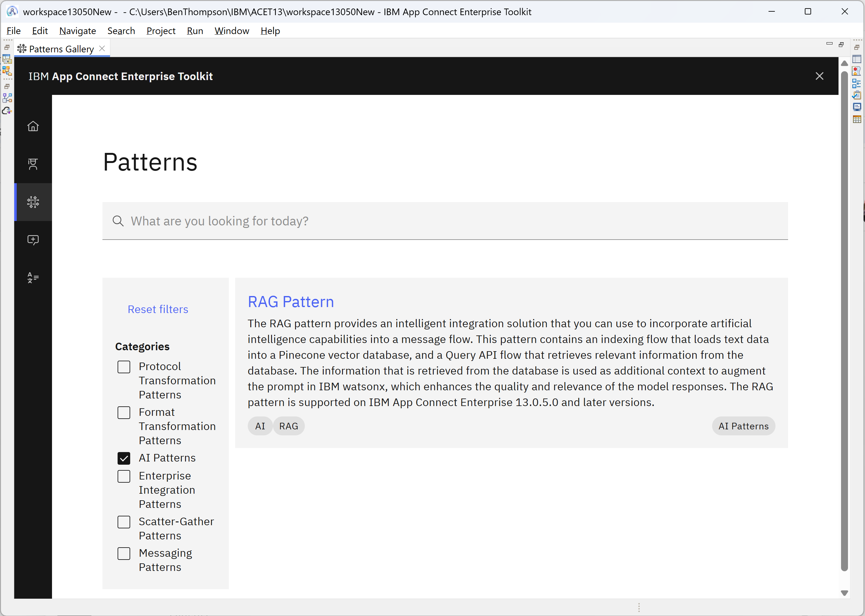Viewport: 865px width, 616px height.
Task: Switch to the Patterns Gallery tab
Action: tap(61, 49)
